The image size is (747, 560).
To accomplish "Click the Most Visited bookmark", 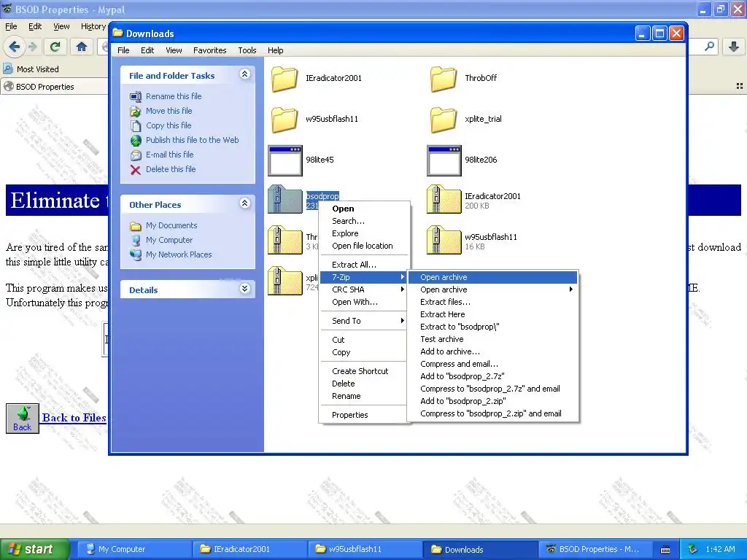I will click(31, 69).
